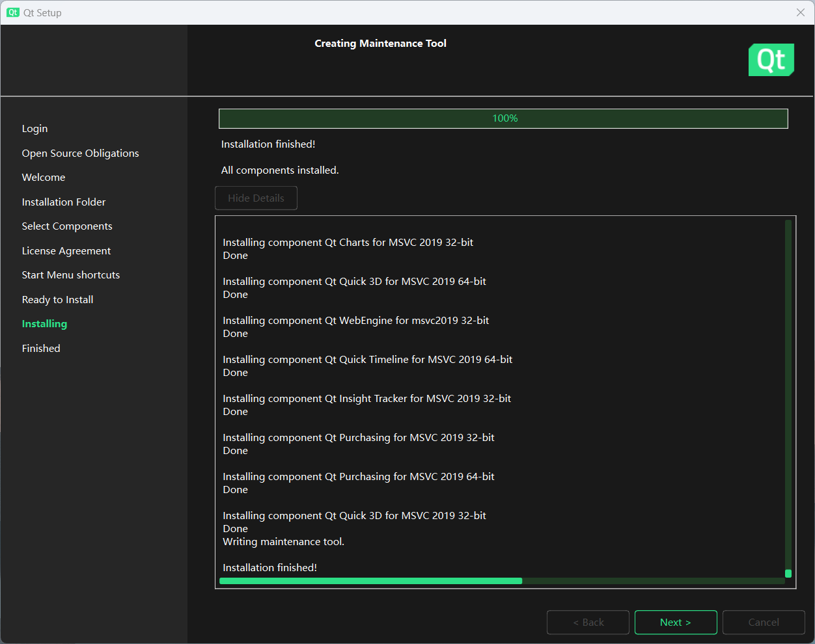This screenshot has width=815, height=644.
Task: Click the Qt icon in the title bar
Action: (x=13, y=12)
